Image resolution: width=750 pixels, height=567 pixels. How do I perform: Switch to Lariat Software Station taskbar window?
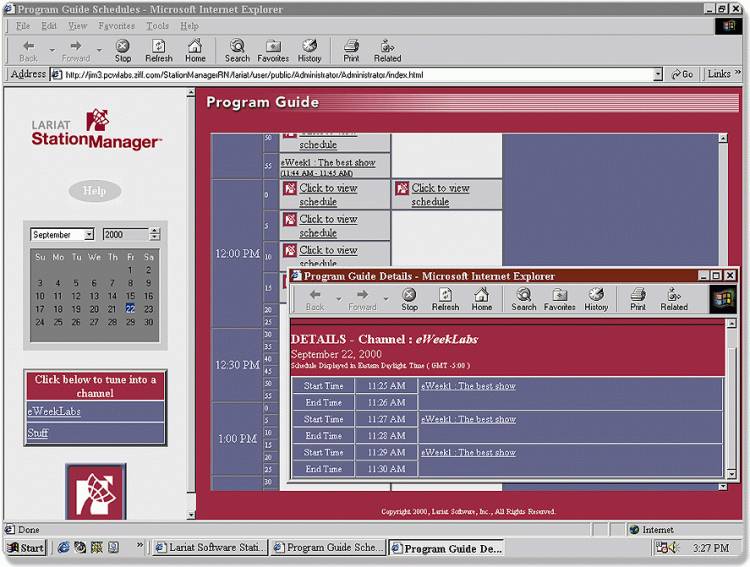210,547
